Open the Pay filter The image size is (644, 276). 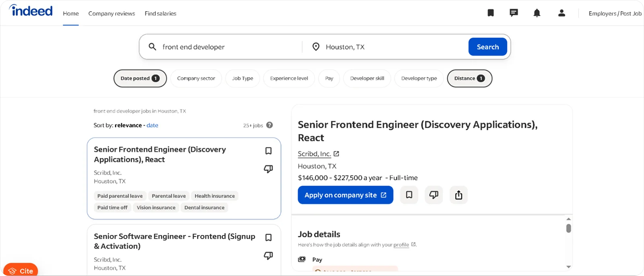(x=329, y=78)
